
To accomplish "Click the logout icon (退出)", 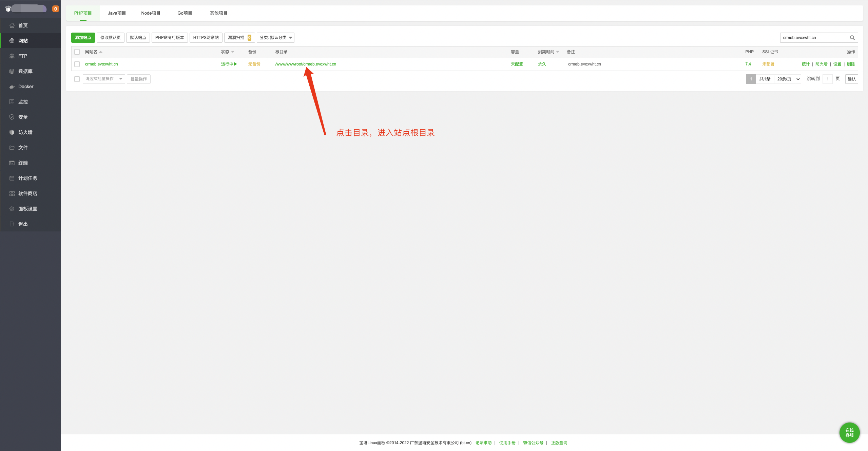I will (x=12, y=224).
